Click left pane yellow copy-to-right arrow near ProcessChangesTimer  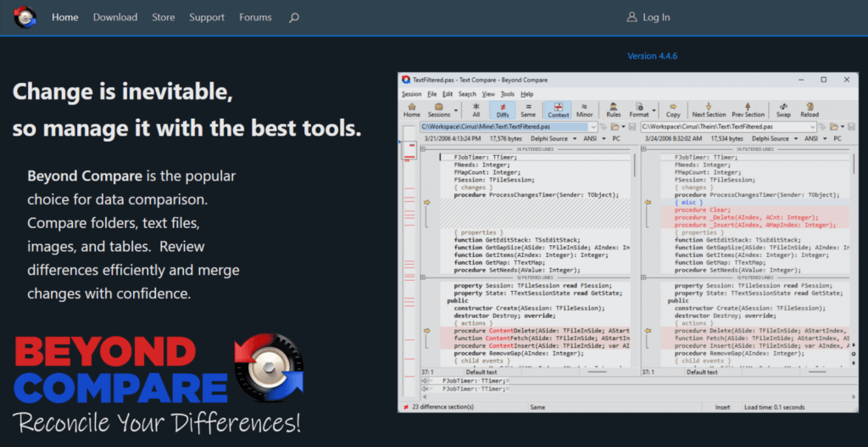[x=427, y=202]
